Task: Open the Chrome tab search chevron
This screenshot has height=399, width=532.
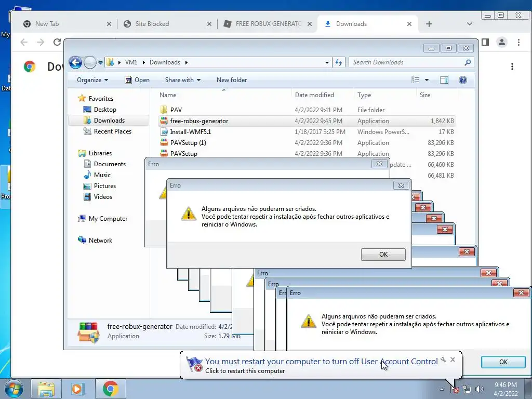Action: [470, 24]
